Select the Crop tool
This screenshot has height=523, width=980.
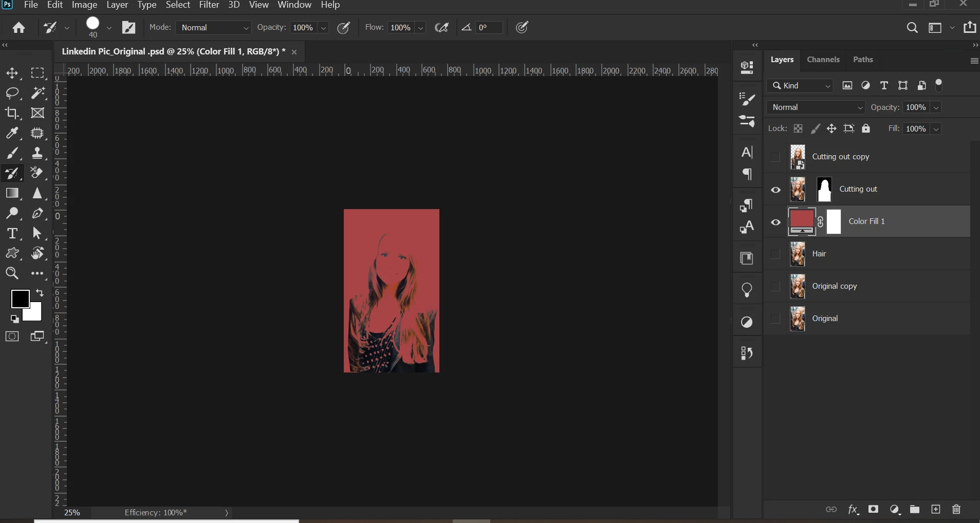pos(12,113)
